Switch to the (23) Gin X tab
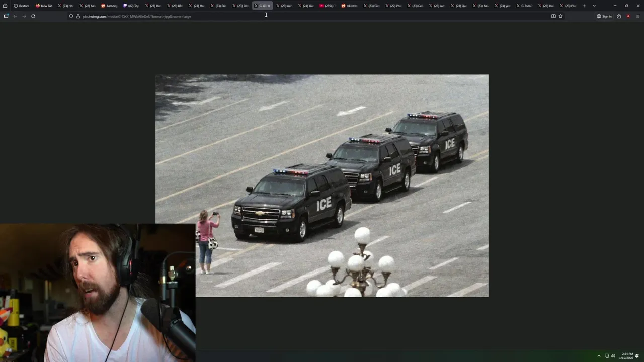Image resolution: width=644 pixels, height=362 pixels. pos(371,6)
